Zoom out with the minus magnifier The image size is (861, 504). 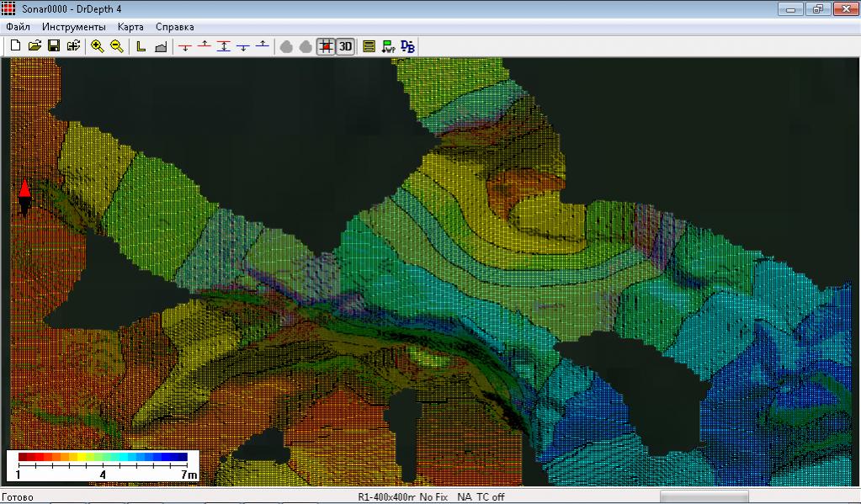[x=117, y=46]
